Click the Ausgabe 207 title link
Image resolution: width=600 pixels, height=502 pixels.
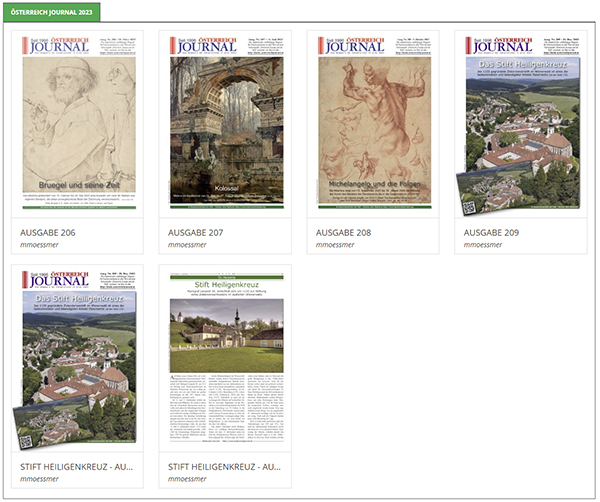point(196,233)
